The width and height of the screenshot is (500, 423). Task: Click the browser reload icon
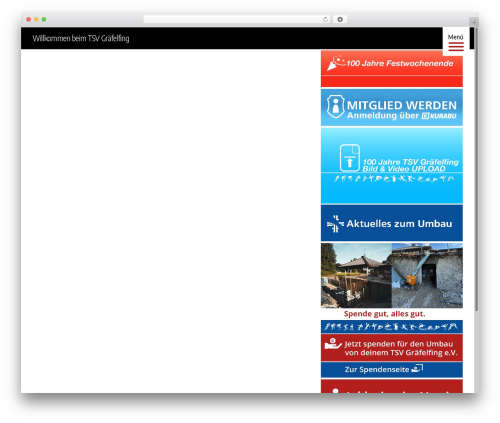tap(325, 20)
